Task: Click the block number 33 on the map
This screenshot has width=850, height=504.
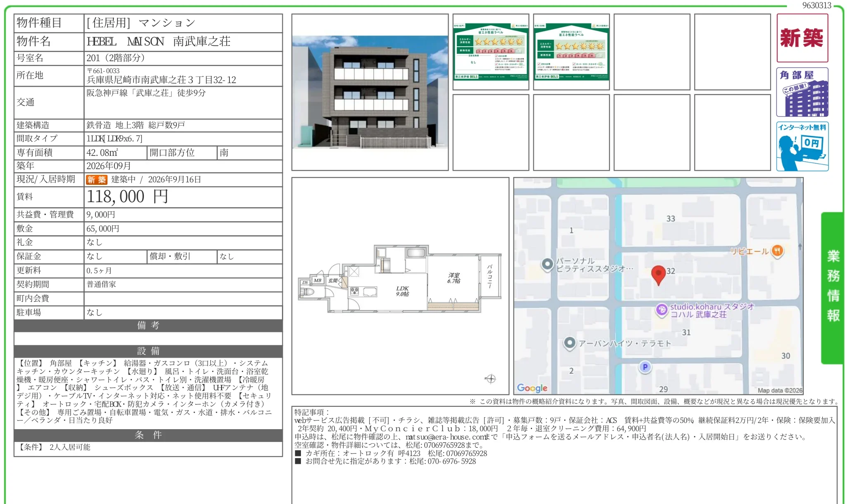Action: [671, 219]
